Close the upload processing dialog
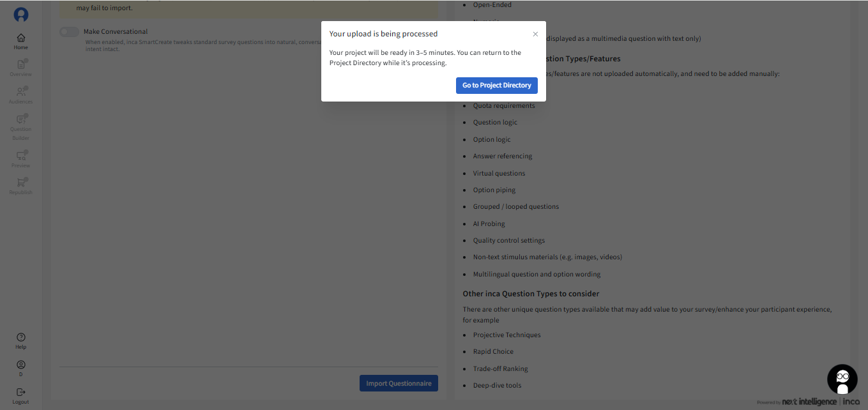 point(535,34)
